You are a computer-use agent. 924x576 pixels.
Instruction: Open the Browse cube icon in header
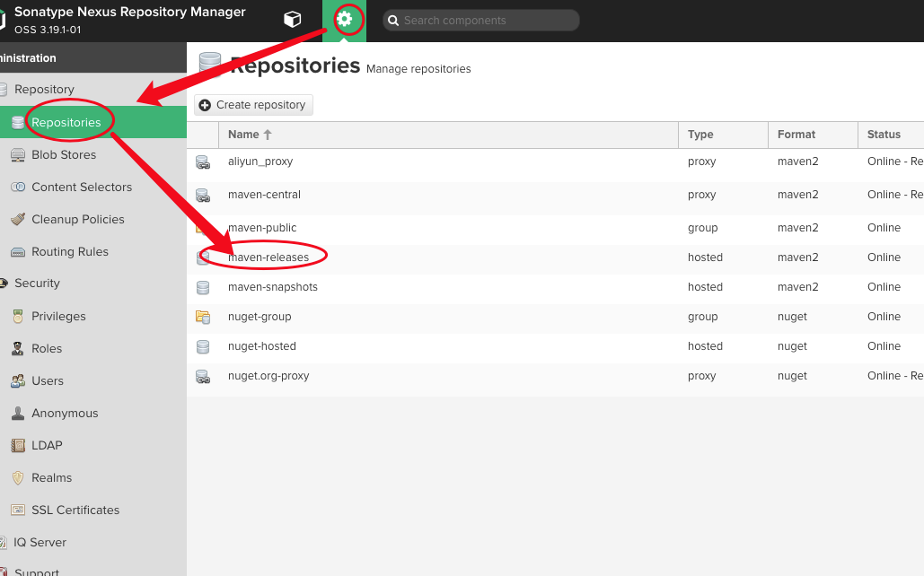[293, 20]
